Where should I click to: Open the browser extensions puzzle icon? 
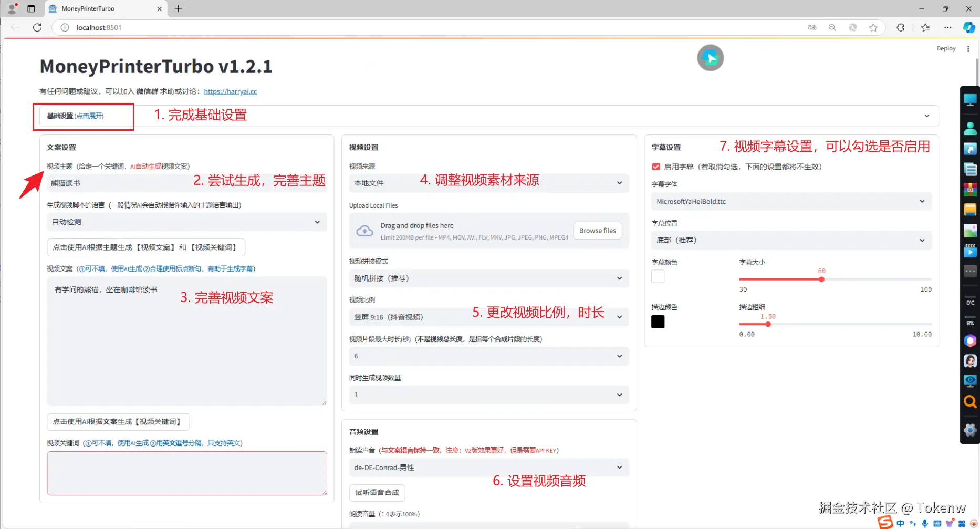point(901,27)
